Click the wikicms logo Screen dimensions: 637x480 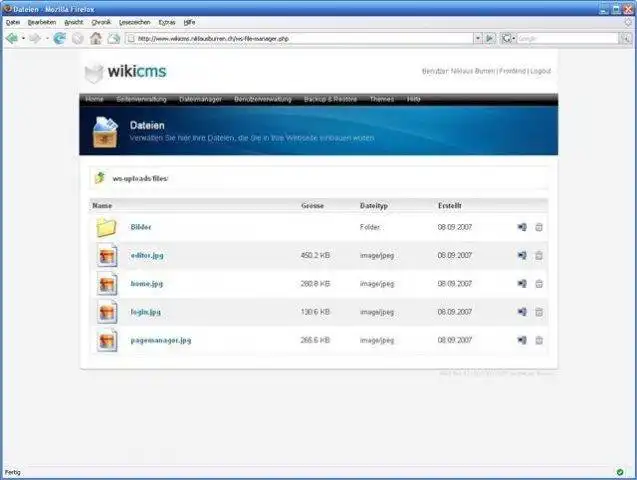coord(126,72)
